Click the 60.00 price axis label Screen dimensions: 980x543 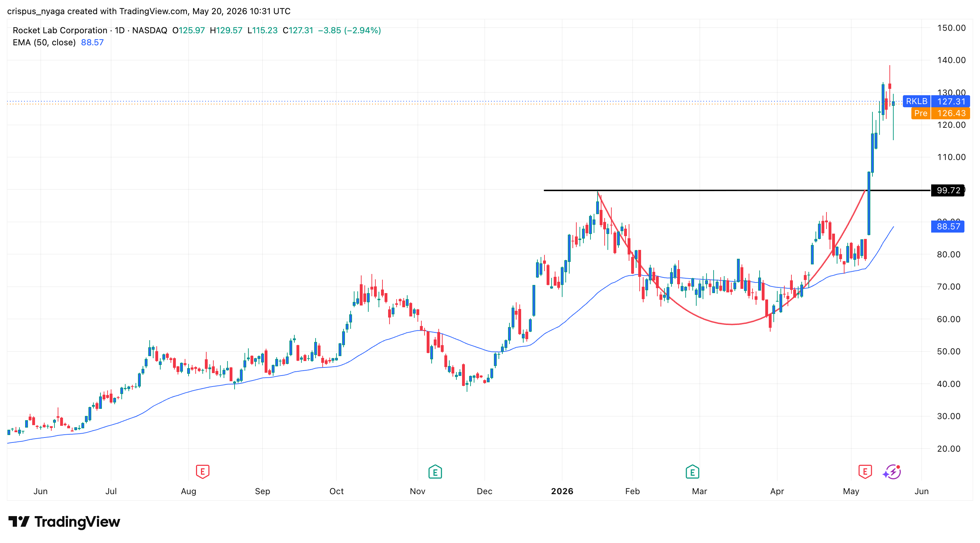pyautogui.click(x=949, y=319)
